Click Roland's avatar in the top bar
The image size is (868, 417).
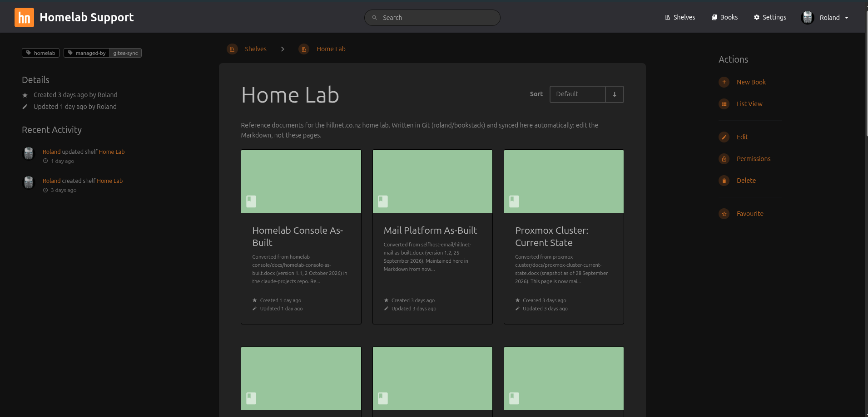tap(808, 18)
